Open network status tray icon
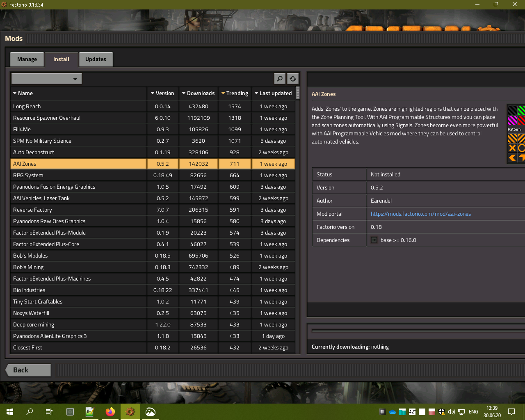 point(461,412)
